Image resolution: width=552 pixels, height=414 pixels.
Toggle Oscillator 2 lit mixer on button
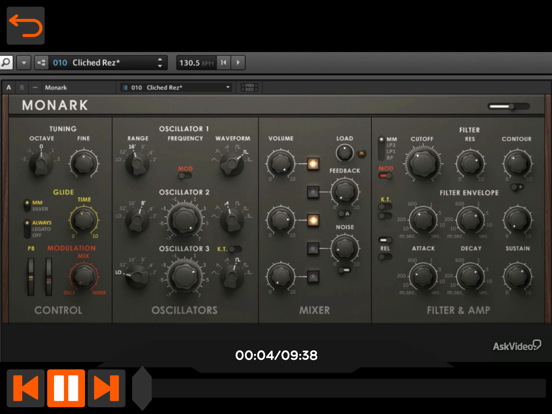pos(313,220)
